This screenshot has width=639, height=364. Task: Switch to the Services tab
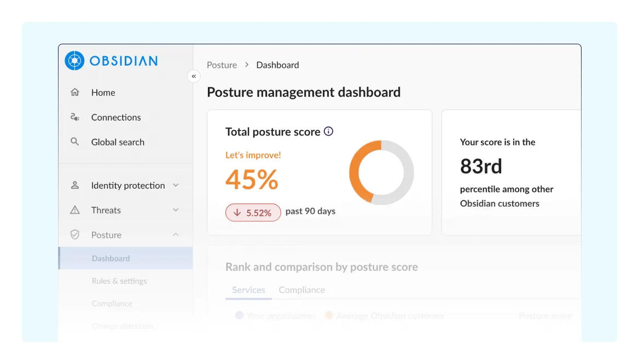pos(248,290)
